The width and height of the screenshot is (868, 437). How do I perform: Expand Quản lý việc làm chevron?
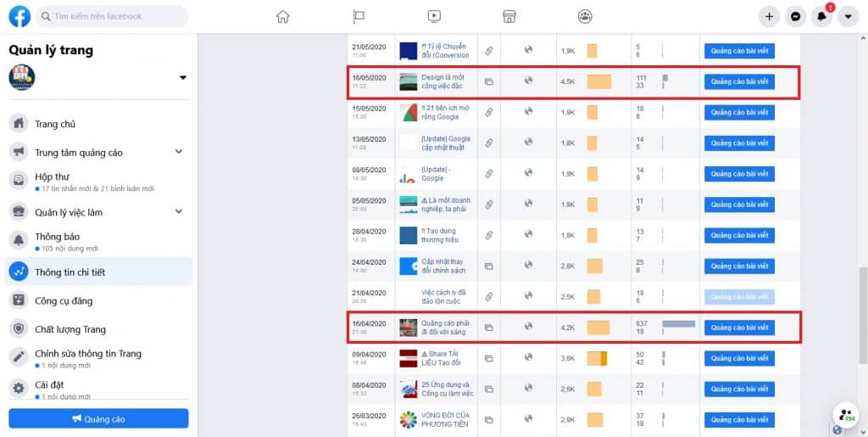[179, 211]
